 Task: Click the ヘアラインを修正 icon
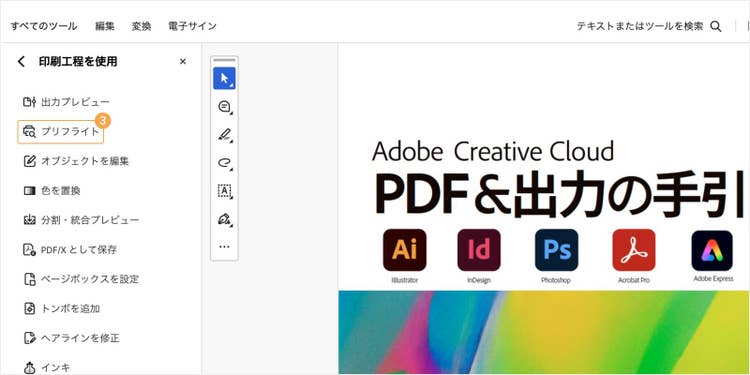pyautogui.click(x=30, y=338)
